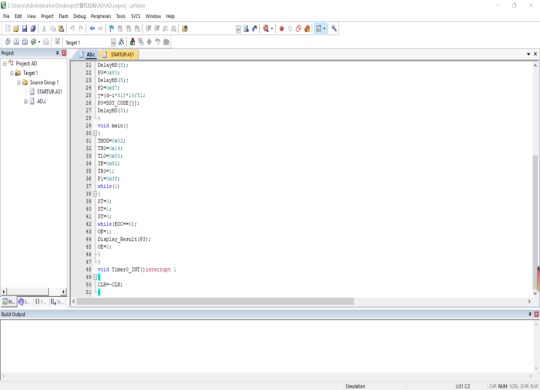The height and width of the screenshot is (390, 540).
Task: Select the Functions panel bottom tab
Action: [x=40, y=302]
